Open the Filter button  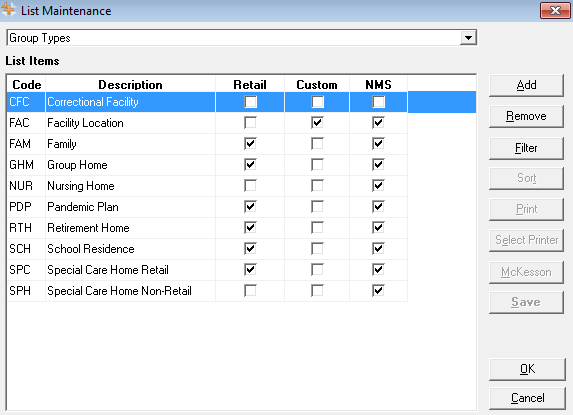click(526, 148)
